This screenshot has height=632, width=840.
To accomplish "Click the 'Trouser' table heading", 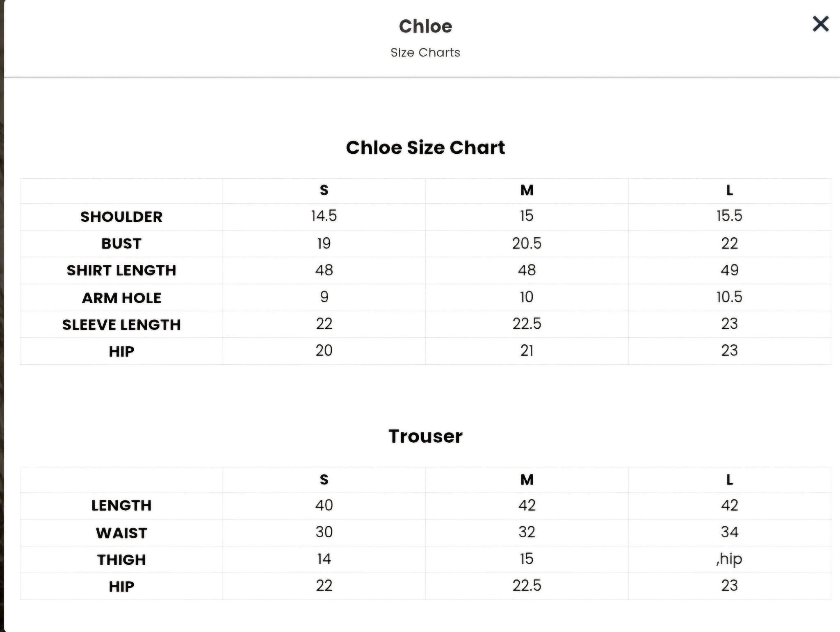I will coord(425,436).
